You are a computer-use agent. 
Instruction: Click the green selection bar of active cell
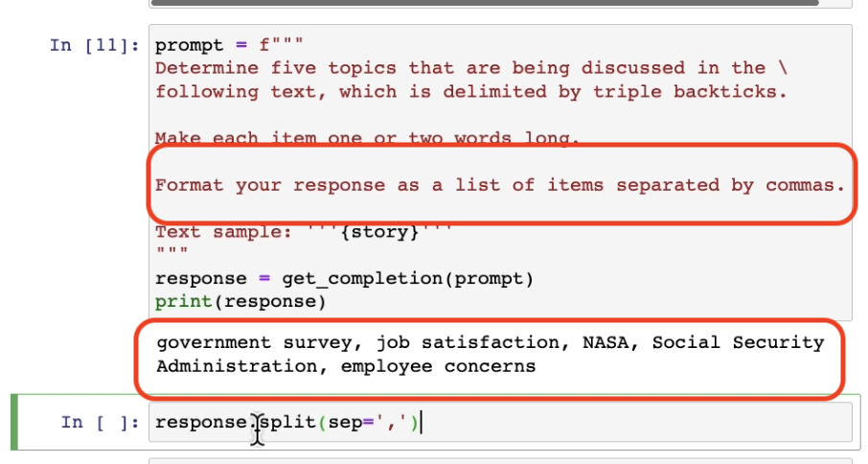14,422
